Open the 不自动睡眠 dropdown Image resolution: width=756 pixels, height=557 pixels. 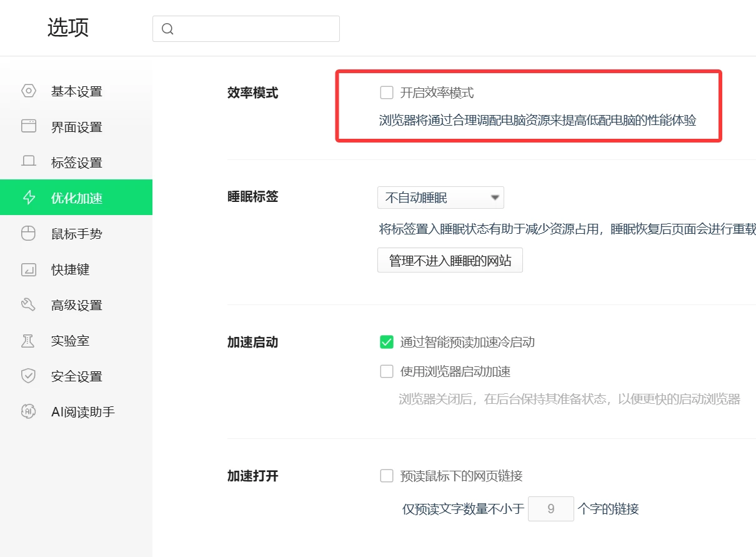tap(440, 198)
